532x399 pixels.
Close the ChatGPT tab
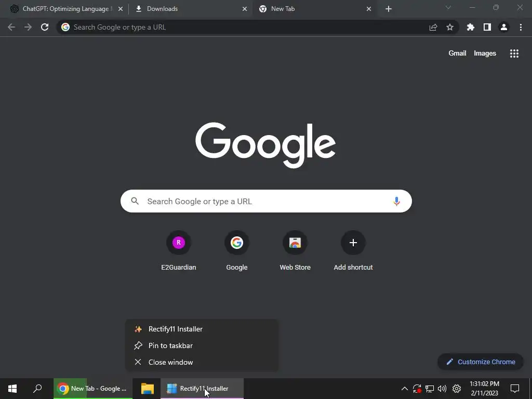tap(121, 9)
